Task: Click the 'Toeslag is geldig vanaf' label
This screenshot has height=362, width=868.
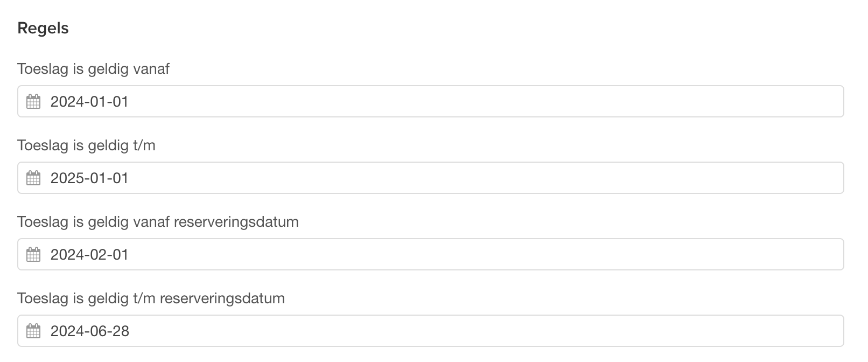Action: [x=93, y=69]
